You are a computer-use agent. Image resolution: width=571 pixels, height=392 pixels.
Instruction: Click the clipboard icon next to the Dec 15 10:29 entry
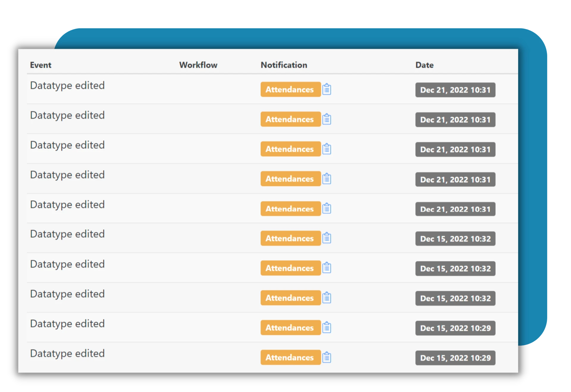tap(327, 328)
